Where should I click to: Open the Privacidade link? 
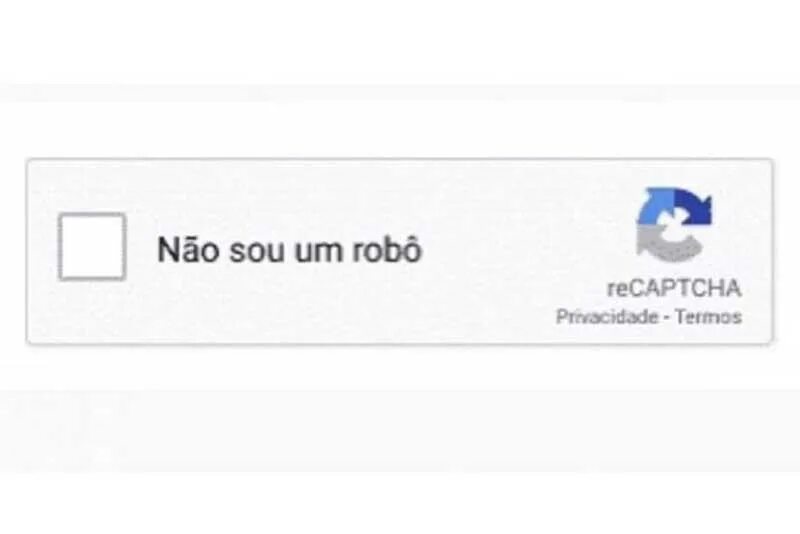(607, 317)
